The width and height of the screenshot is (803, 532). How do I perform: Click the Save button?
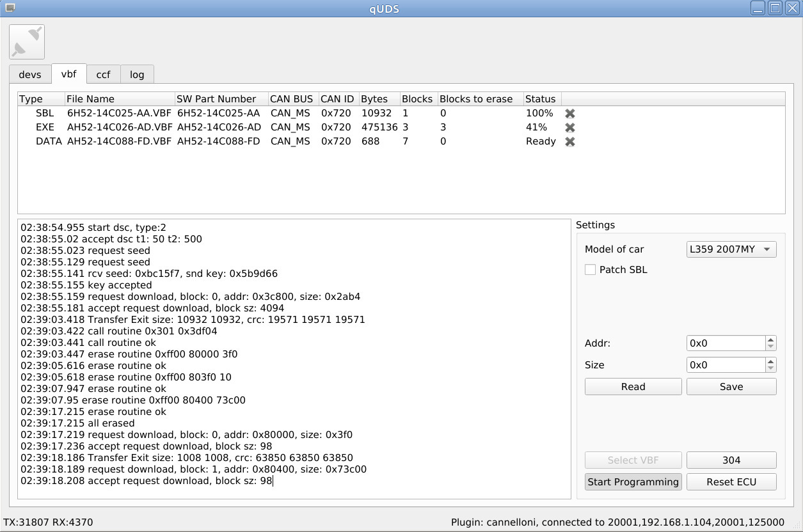click(x=731, y=387)
